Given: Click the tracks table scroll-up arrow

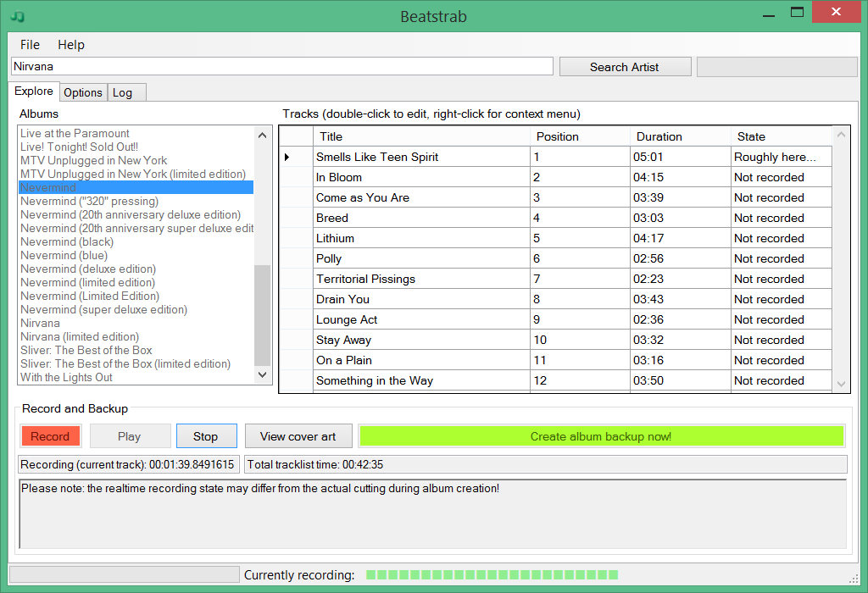Looking at the screenshot, I should 842,135.
